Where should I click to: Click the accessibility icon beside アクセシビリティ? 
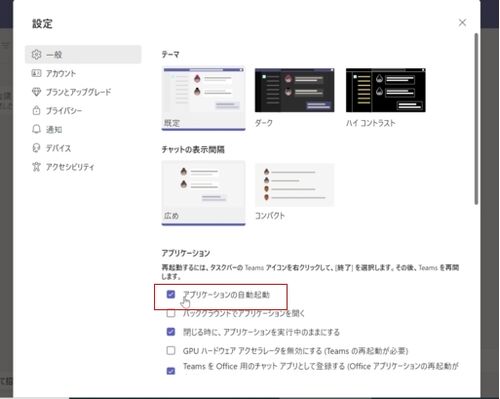[36, 166]
